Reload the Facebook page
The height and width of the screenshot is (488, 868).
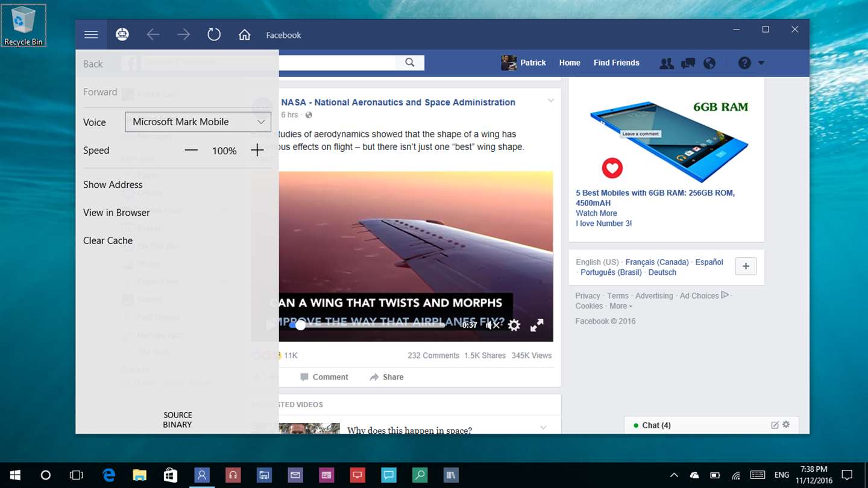[x=214, y=35]
